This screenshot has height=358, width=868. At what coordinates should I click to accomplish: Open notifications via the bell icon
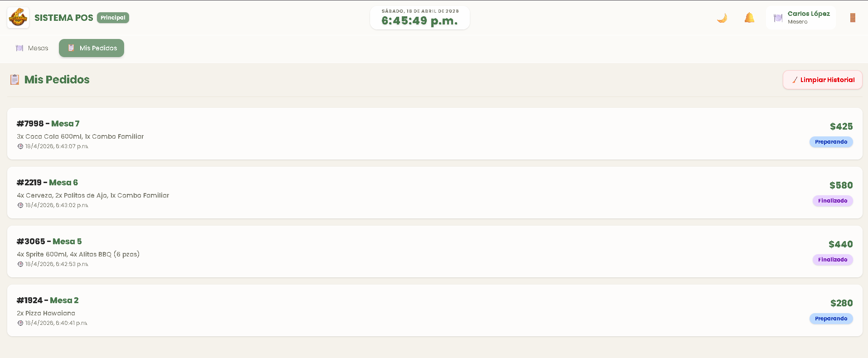749,18
